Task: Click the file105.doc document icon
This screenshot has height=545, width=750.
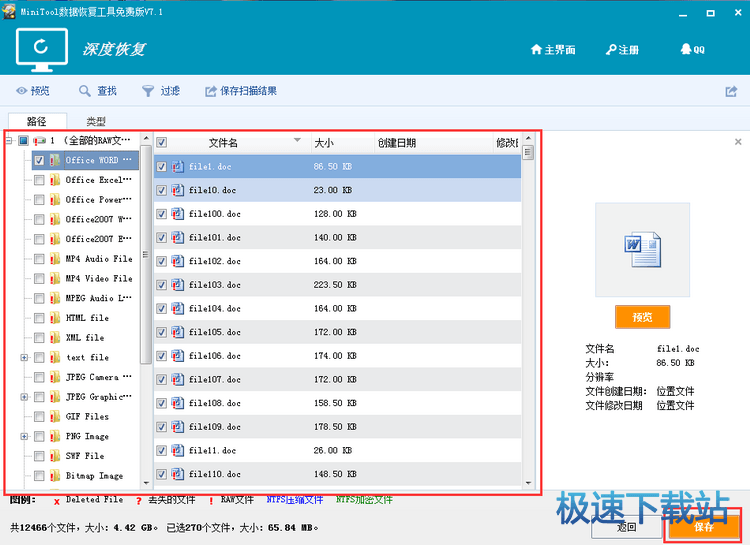Action: coord(177,332)
